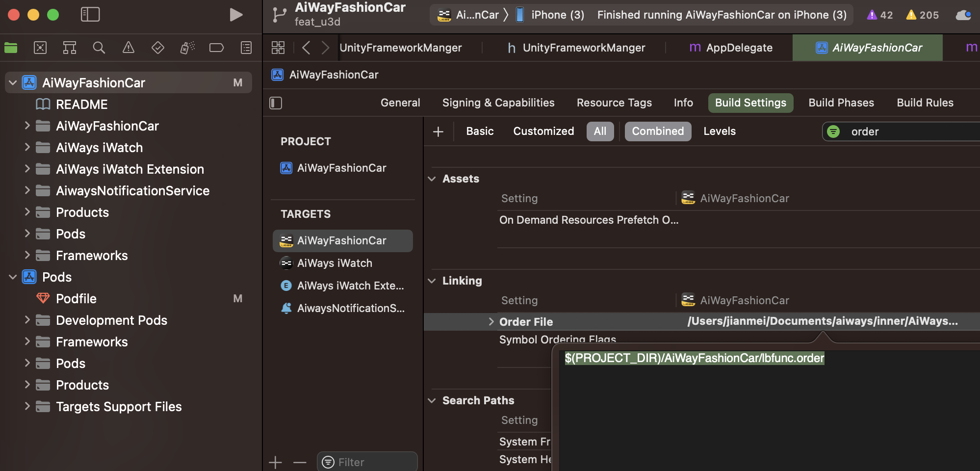
Task: Open the Issue navigator warning icon
Action: [x=129, y=48]
